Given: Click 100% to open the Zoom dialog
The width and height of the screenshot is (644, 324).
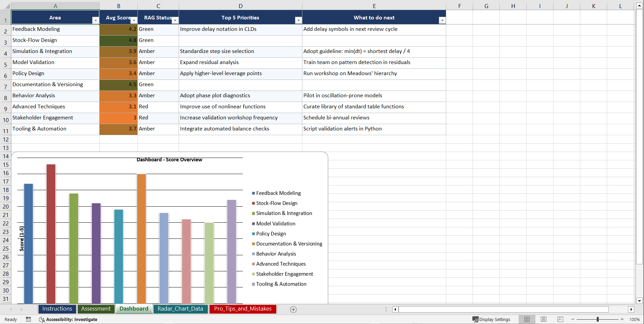Looking at the screenshot, I should [x=634, y=319].
